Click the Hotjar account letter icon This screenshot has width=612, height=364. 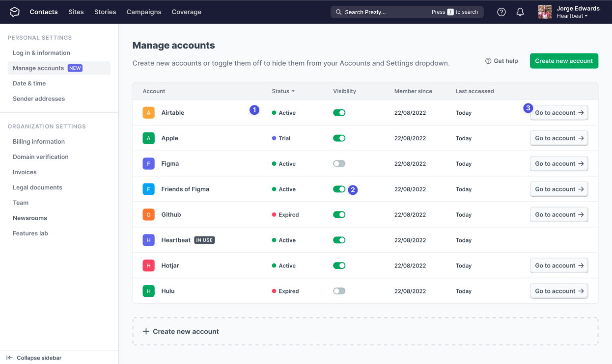pyautogui.click(x=149, y=266)
